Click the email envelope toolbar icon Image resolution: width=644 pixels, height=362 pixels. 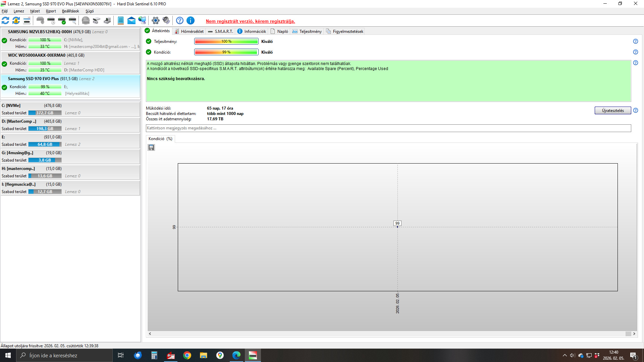pos(131,21)
